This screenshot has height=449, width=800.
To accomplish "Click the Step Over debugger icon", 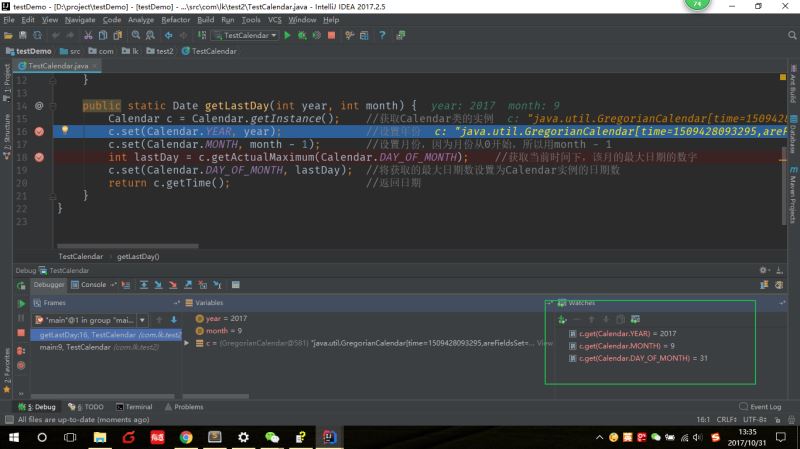I will point(144,285).
